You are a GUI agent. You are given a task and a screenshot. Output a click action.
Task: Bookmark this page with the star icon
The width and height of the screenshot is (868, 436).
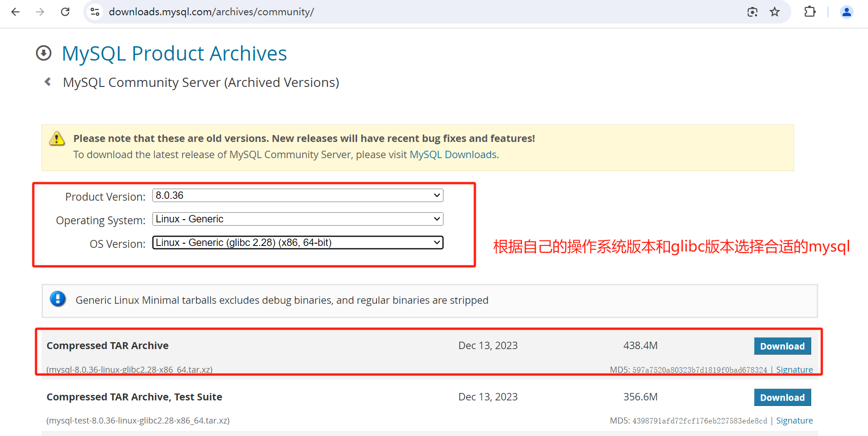pyautogui.click(x=775, y=12)
